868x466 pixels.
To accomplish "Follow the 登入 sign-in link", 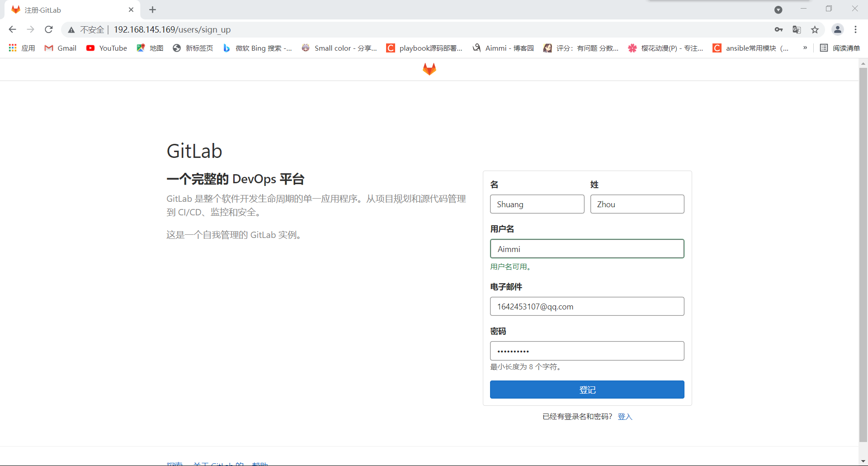I will tap(625, 416).
